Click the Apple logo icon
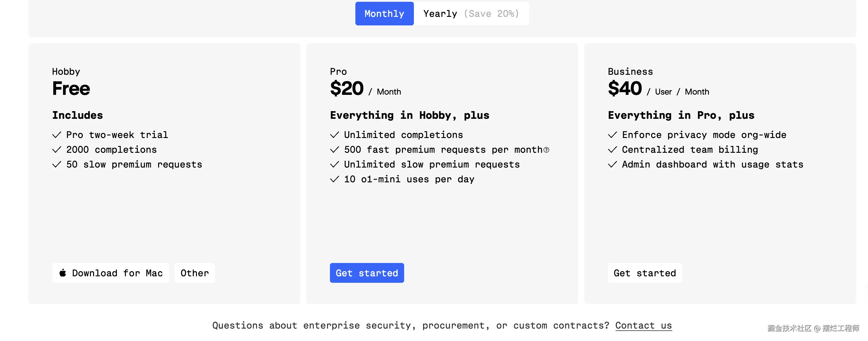This screenshot has width=868, height=341. (63, 273)
